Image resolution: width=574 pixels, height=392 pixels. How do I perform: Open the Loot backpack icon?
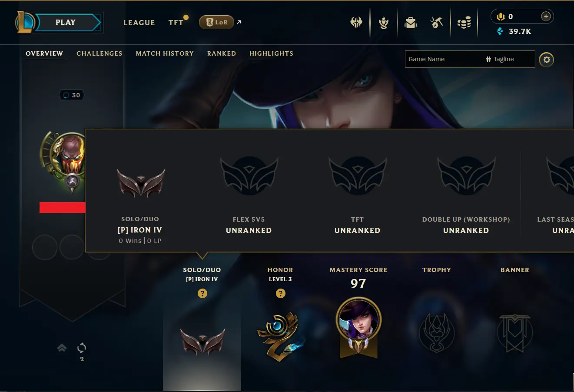pos(411,23)
